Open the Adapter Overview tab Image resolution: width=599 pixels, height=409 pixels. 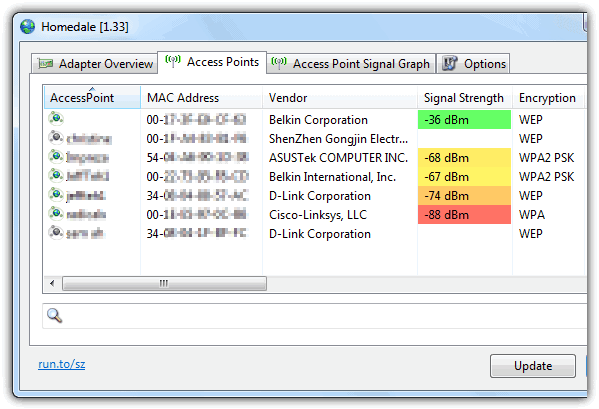(94, 63)
